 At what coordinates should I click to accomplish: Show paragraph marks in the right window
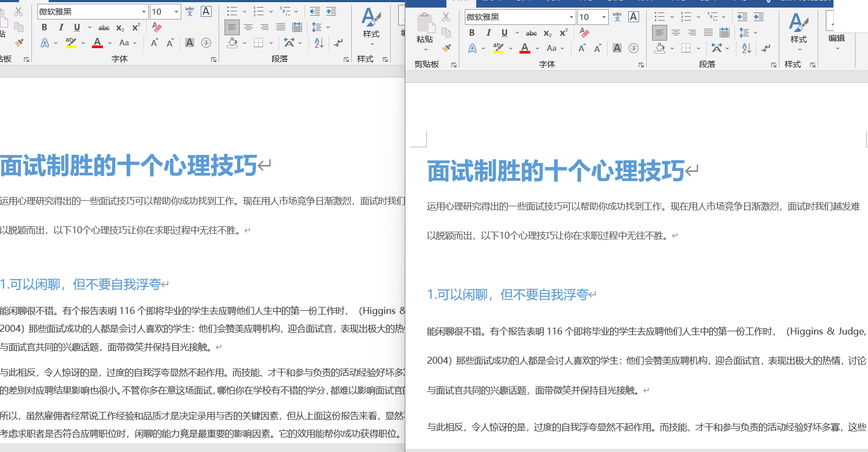click(766, 48)
